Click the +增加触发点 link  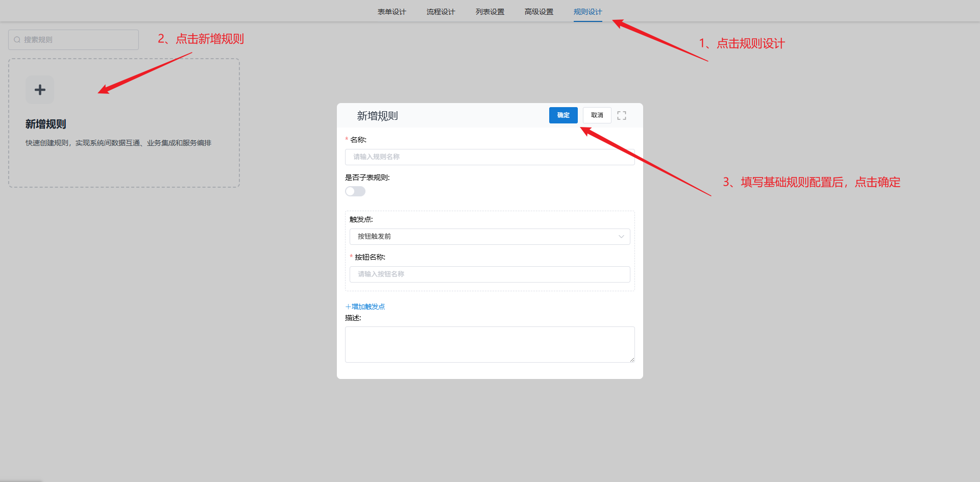[x=365, y=307]
